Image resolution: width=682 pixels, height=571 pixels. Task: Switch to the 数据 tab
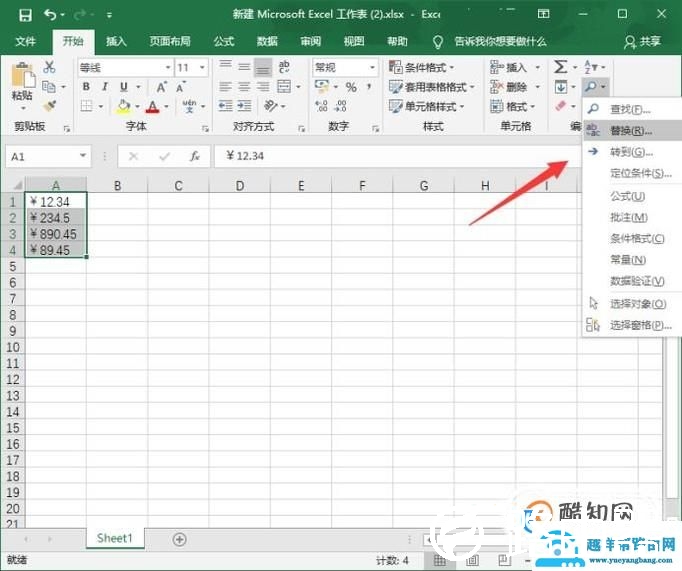(267, 41)
